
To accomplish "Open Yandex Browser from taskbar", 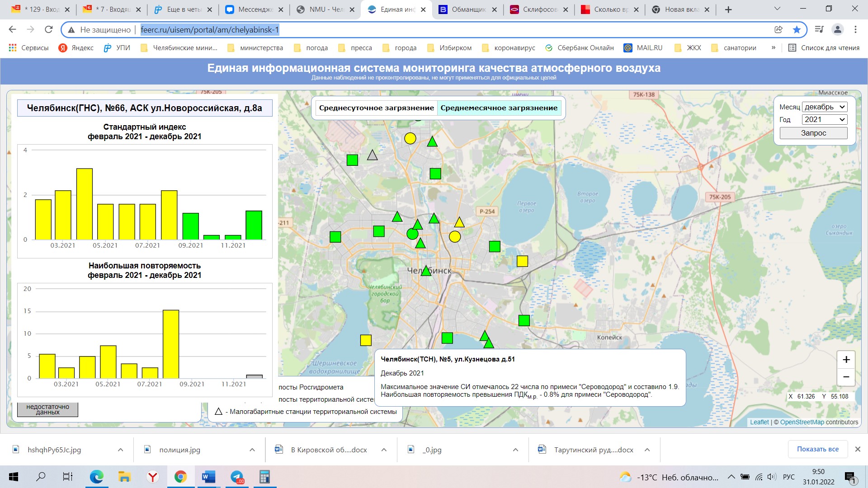I will 153,477.
